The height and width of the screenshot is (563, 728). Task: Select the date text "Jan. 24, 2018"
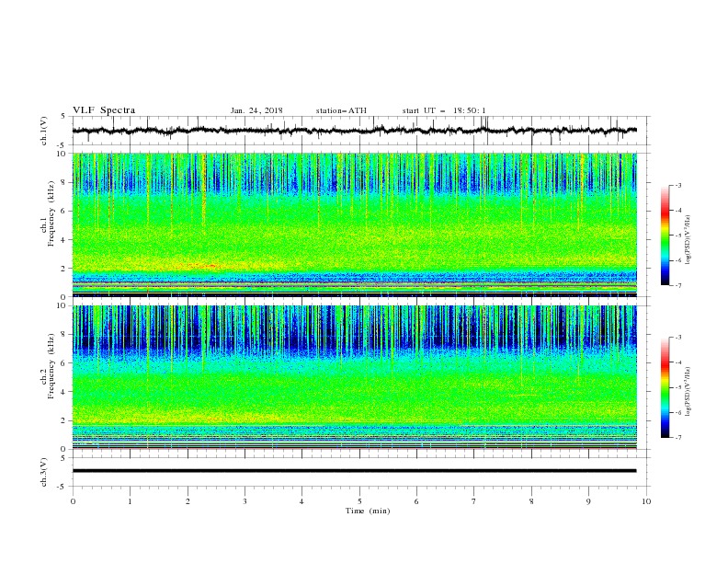tap(256, 110)
